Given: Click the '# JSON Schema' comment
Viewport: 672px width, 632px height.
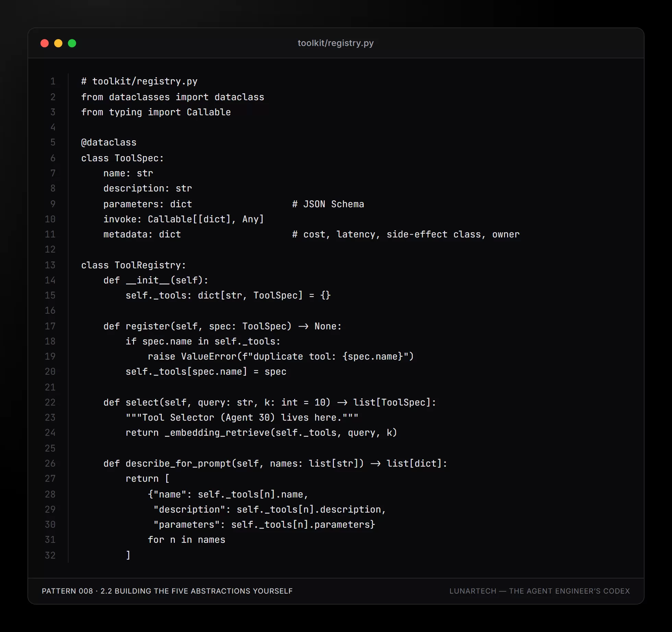Looking at the screenshot, I should (x=328, y=204).
